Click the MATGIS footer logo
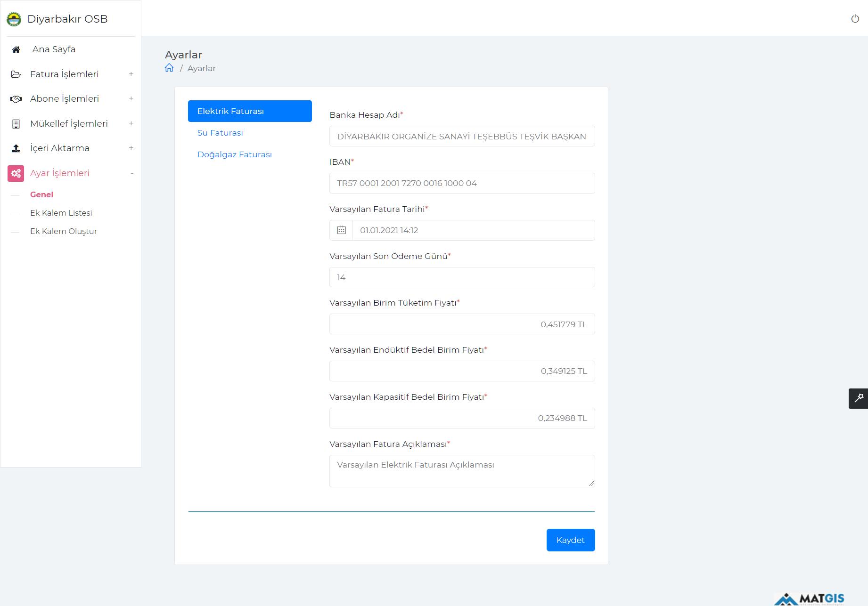 tap(809, 599)
